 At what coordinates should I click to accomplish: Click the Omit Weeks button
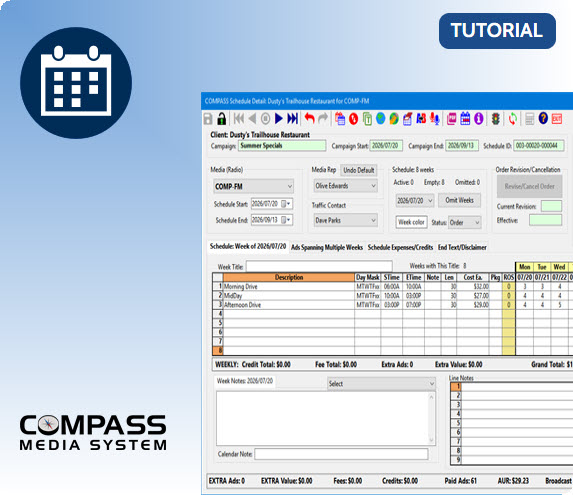[x=459, y=200]
